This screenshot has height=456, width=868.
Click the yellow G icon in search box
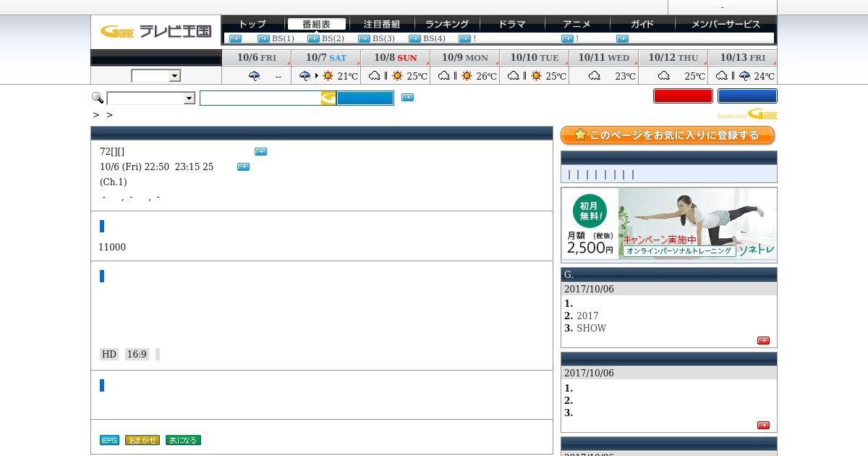[x=328, y=98]
